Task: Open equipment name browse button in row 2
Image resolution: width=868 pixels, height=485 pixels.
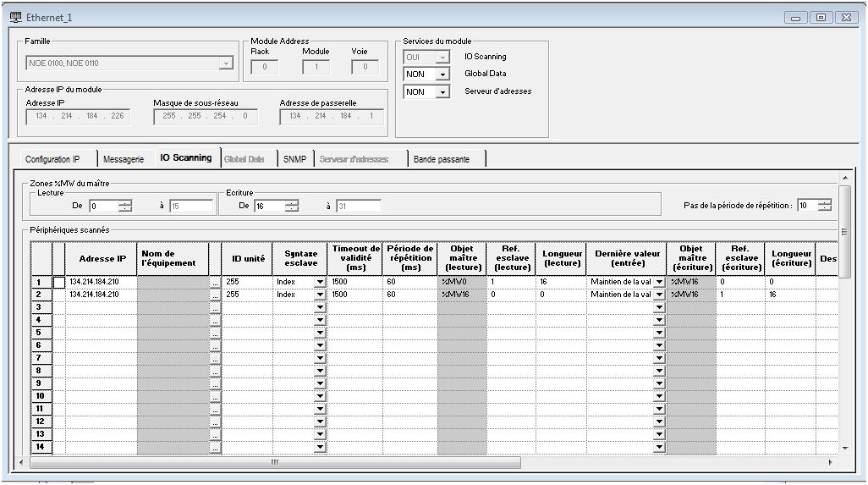Action: [215, 295]
